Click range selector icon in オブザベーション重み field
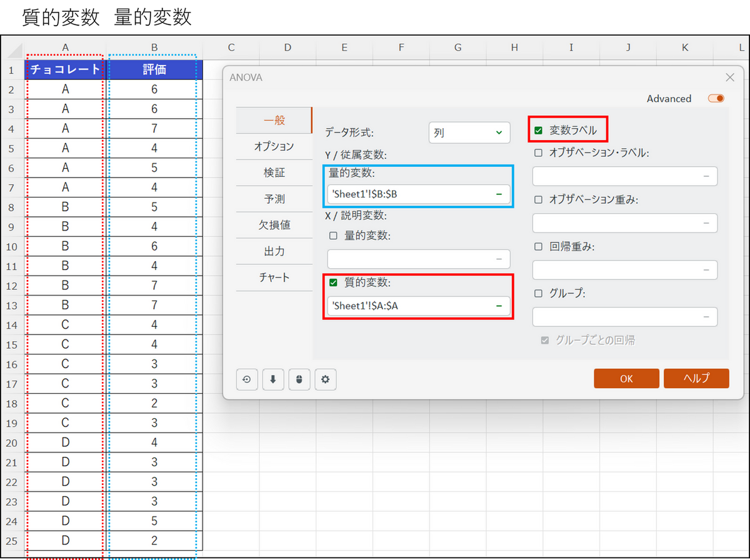This screenshot has width=750, height=560. pos(706,223)
